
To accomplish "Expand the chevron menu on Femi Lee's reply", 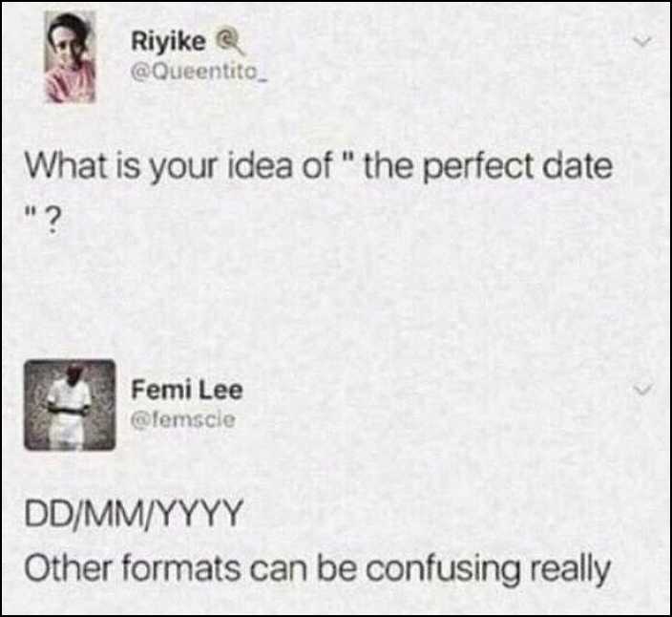I will click(646, 390).
